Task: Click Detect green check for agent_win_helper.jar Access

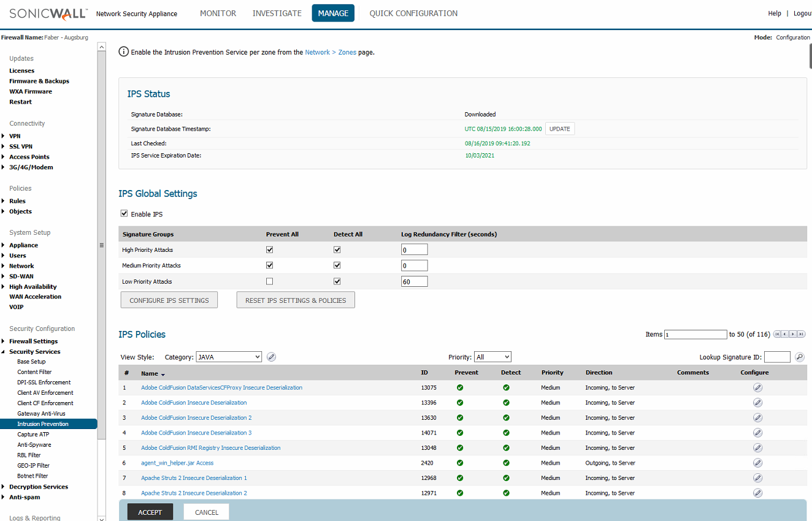Action: click(506, 463)
